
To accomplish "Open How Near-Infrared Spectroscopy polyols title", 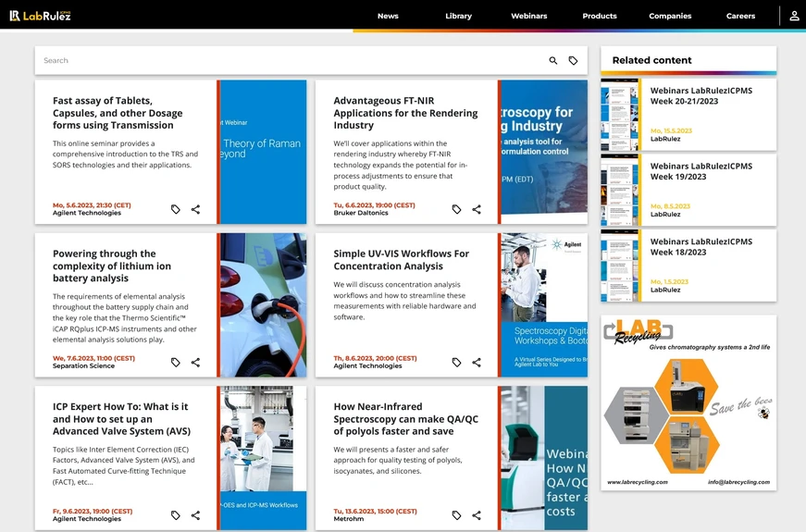I will click(405, 419).
